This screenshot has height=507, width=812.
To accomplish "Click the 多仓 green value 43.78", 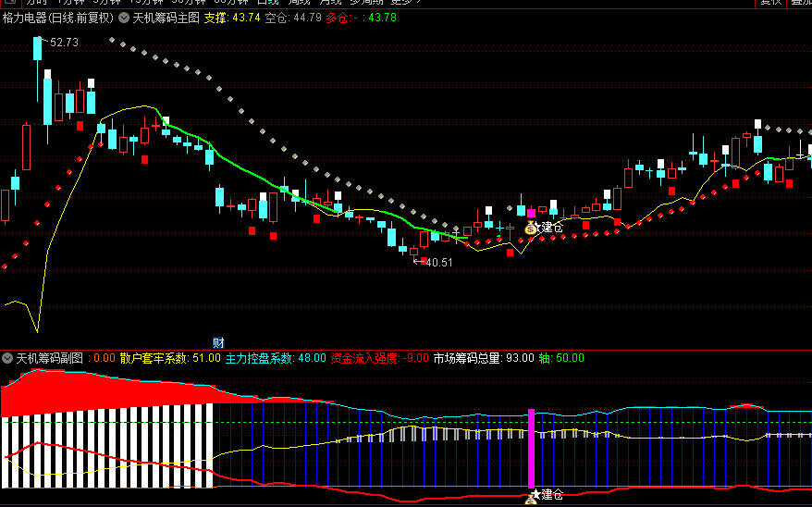I will click(x=382, y=18).
